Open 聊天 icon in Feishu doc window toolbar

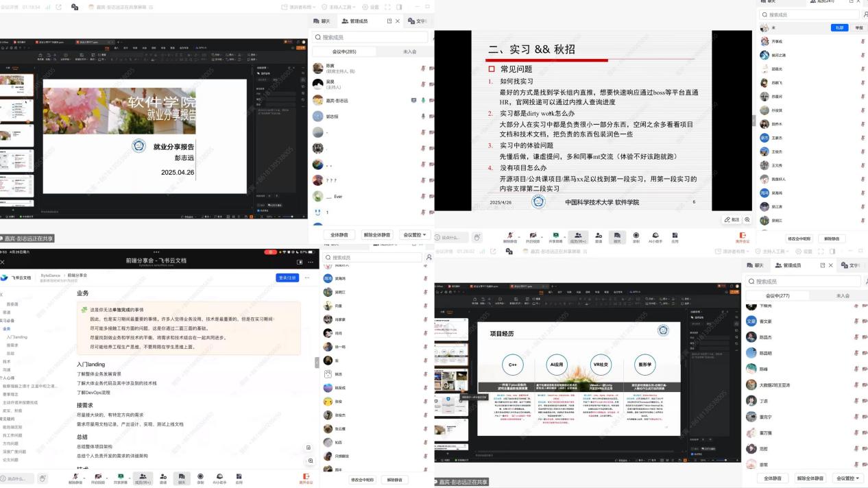click(x=182, y=478)
